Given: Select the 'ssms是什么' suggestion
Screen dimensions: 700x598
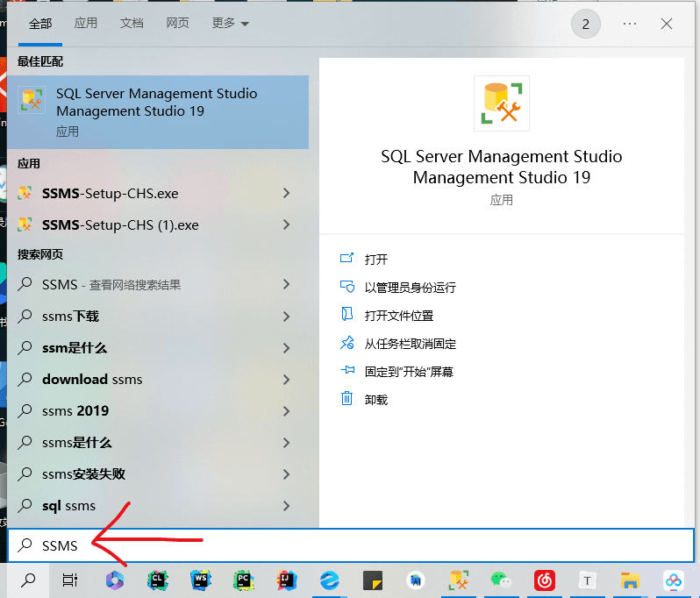Looking at the screenshot, I should [158, 443].
